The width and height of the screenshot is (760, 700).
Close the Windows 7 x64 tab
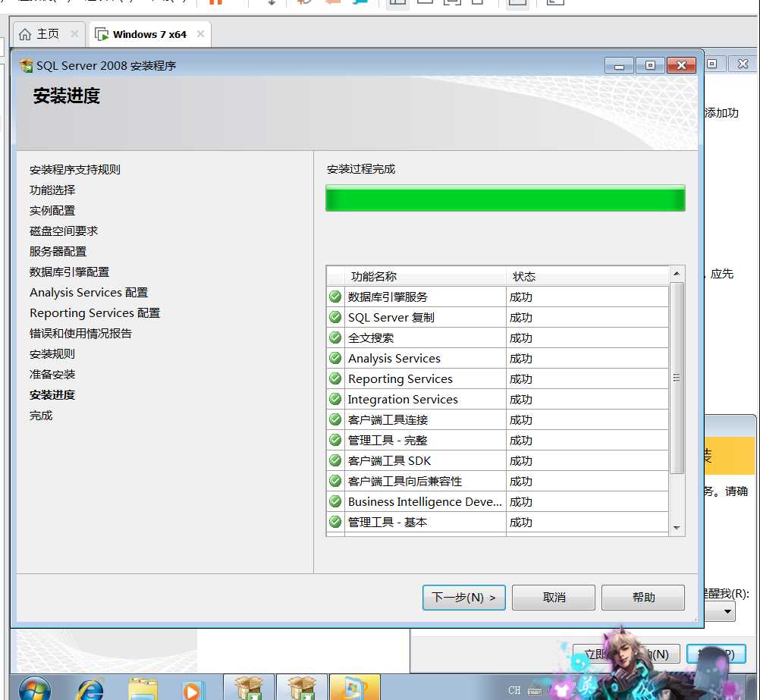click(x=201, y=34)
